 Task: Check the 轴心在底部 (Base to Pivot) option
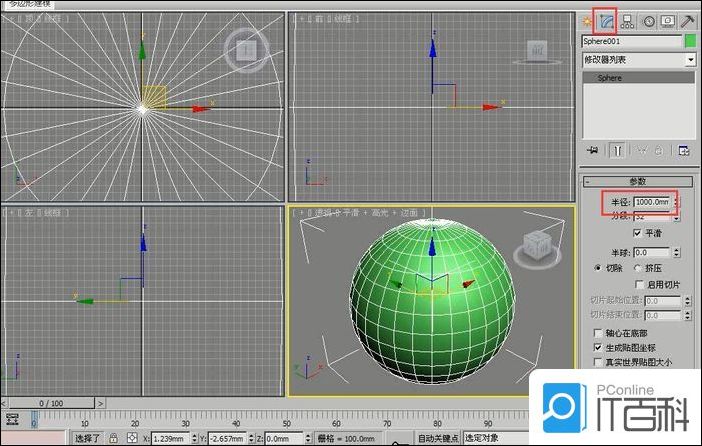pos(597,331)
